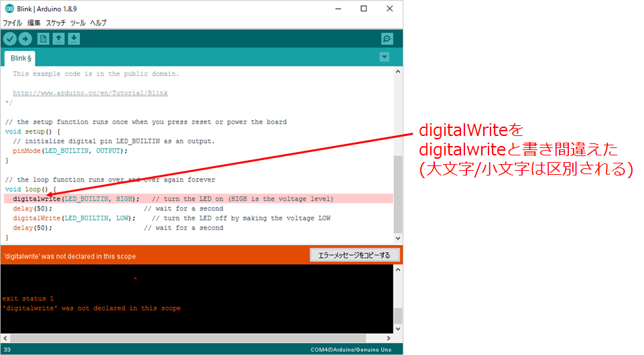Click the second delay(50); line
This screenshot has width=644, height=355.
click(32, 228)
